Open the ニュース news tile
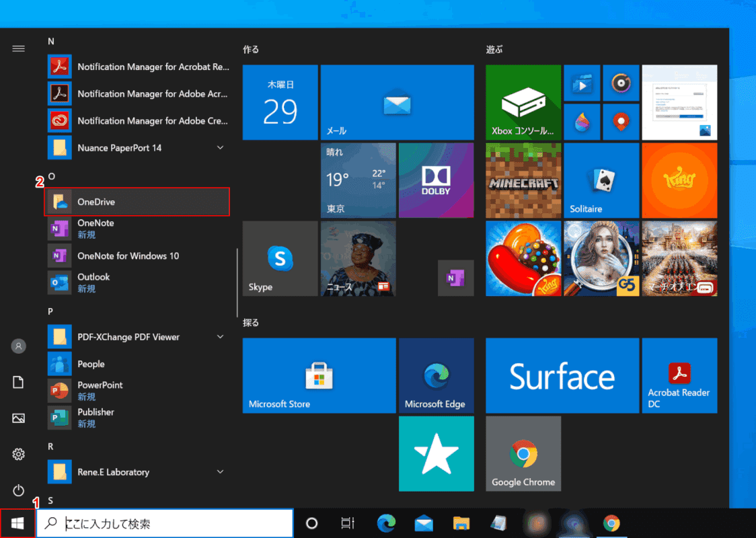Screen dimensions: 756x538 point(358,259)
